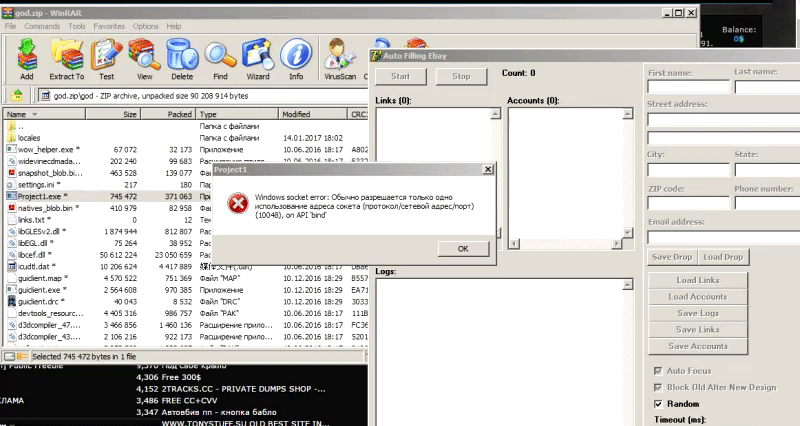Click the Load Accounts button

coord(698,296)
